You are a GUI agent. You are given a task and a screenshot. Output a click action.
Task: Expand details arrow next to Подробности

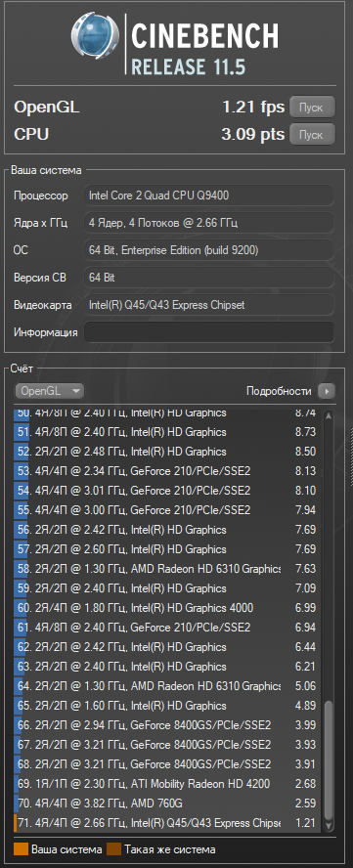[327, 391]
